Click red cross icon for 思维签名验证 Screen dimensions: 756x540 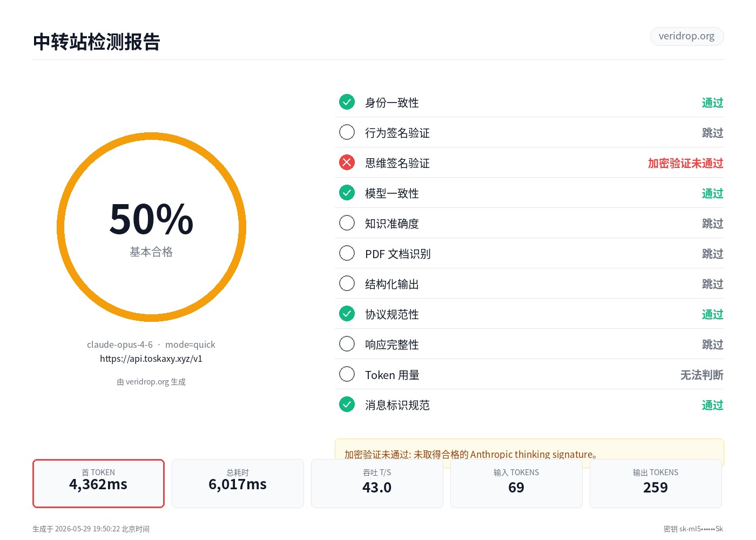coord(347,163)
